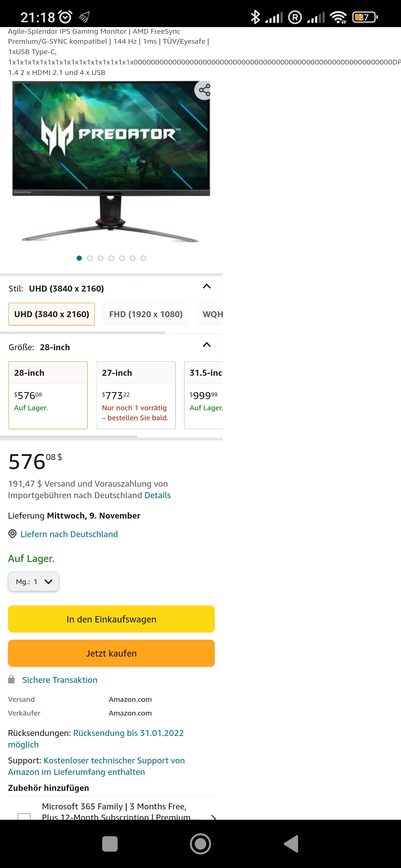Select the second image carousel dot
This screenshot has height=868, width=401.
90,258
